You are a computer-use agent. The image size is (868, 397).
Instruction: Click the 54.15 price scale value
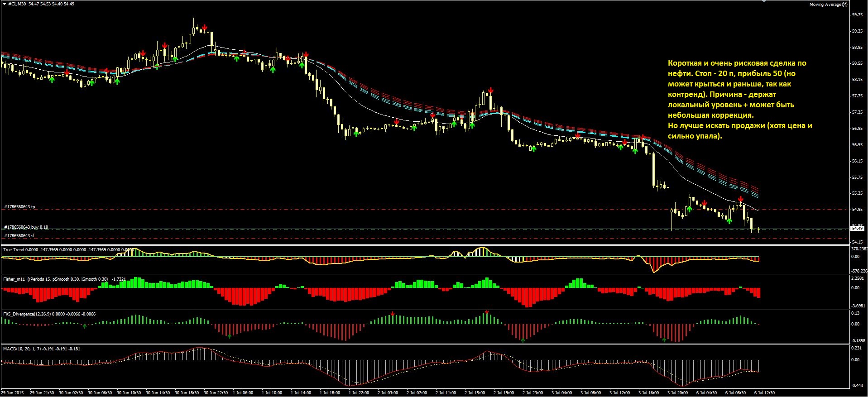(857, 242)
